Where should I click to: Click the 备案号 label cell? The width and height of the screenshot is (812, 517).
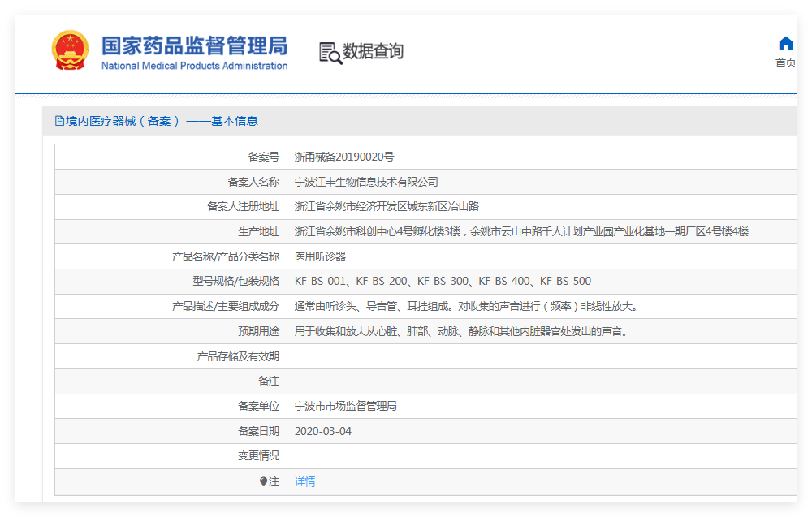coord(171,157)
